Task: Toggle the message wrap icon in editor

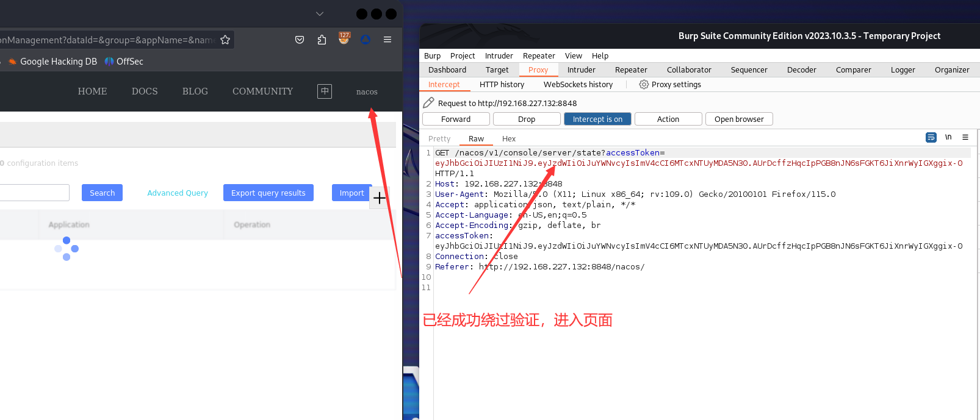Action: point(931,137)
